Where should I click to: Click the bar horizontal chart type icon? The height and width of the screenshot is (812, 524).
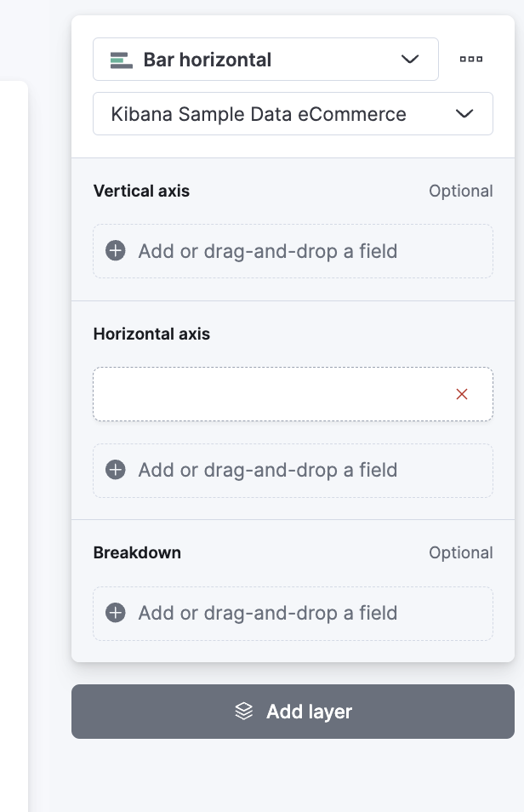(122, 60)
